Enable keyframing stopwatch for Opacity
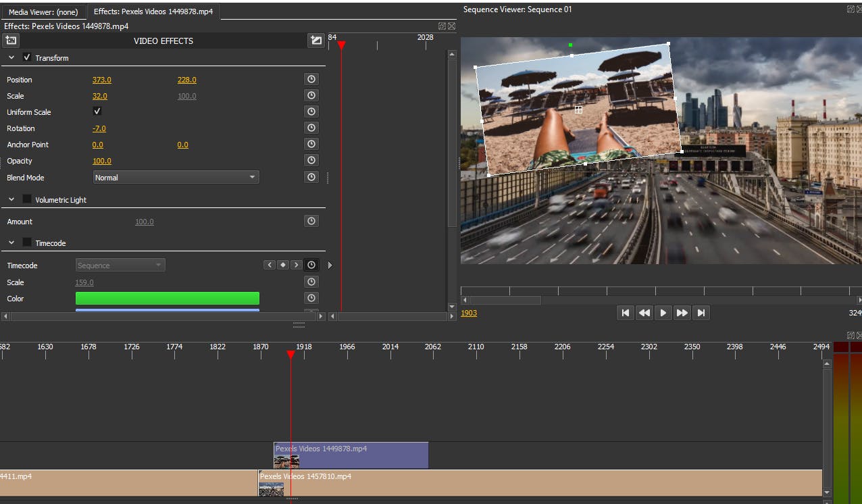862x504 pixels. pos(311,160)
